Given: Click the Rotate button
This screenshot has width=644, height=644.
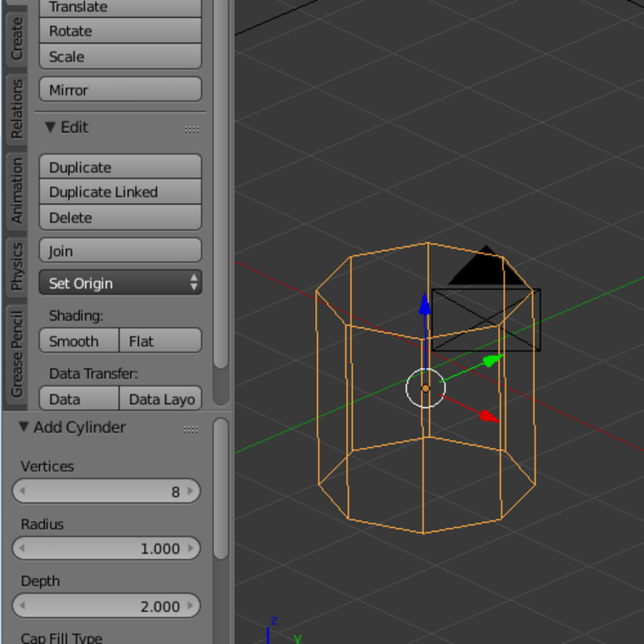Looking at the screenshot, I should (x=120, y=31).
